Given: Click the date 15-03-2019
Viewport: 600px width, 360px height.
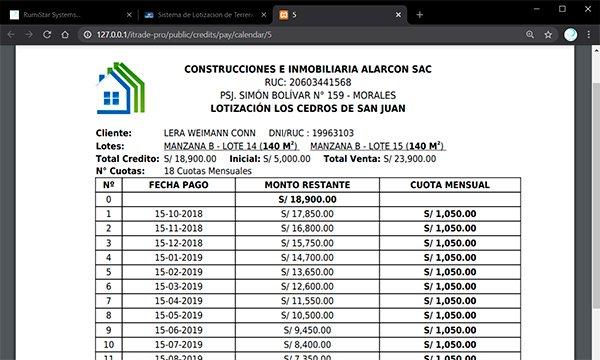Looking at the screenshot, I should [x=179, y=287].
